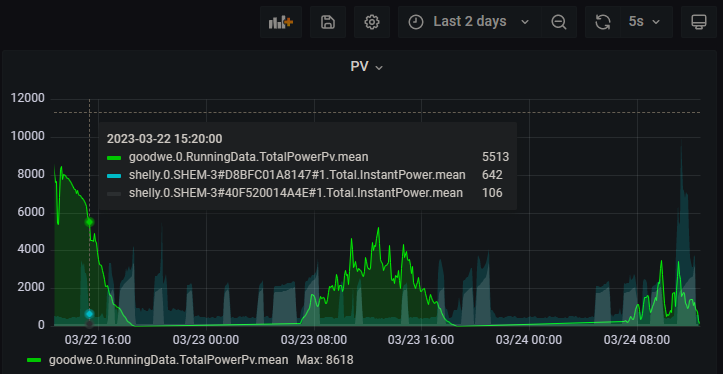Click the 03/24 00:00 x-axis label

(x=529, y=340)
